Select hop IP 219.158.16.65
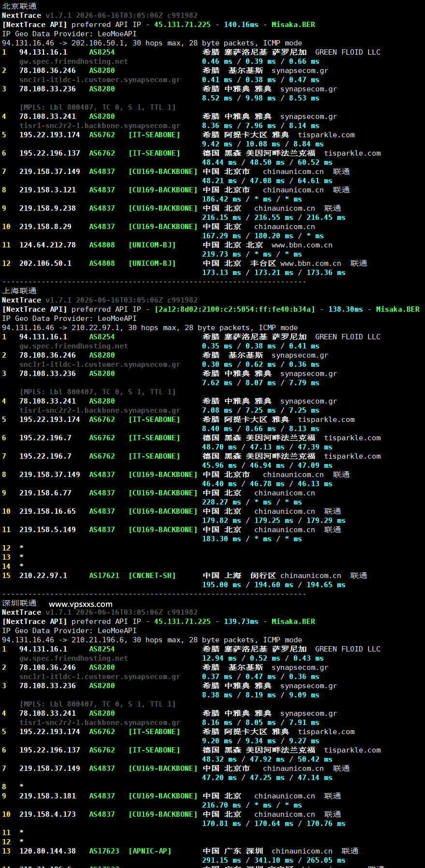Viewport: 425px width, 868px height. (x=47, y=511)
